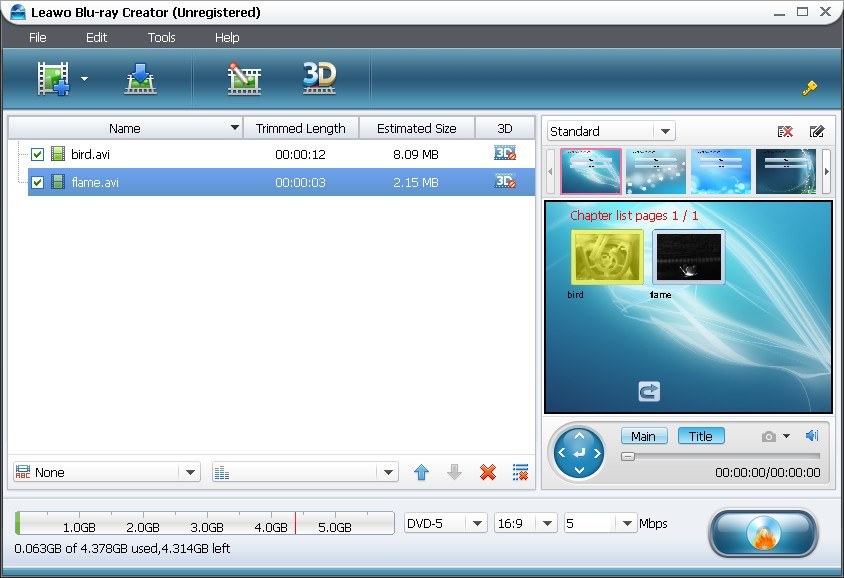
Task: Open the File menu
Action: [x=38, y=37]
